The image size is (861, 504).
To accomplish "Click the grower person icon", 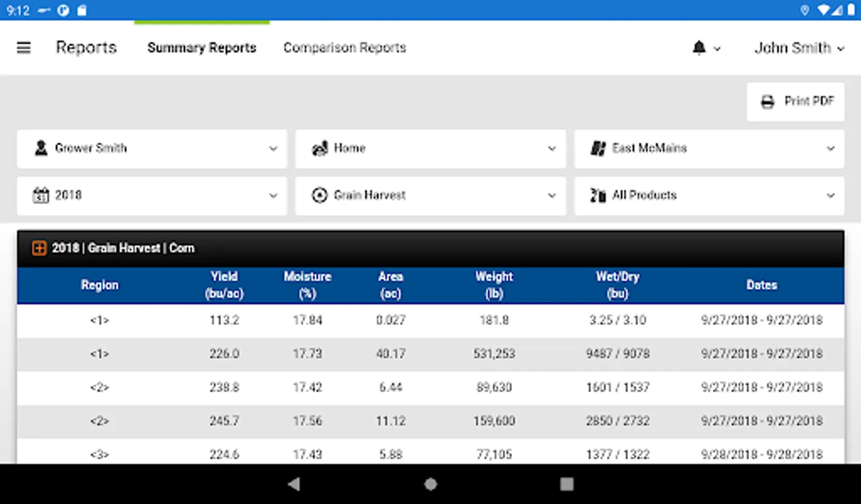I will tap(41, 148).
